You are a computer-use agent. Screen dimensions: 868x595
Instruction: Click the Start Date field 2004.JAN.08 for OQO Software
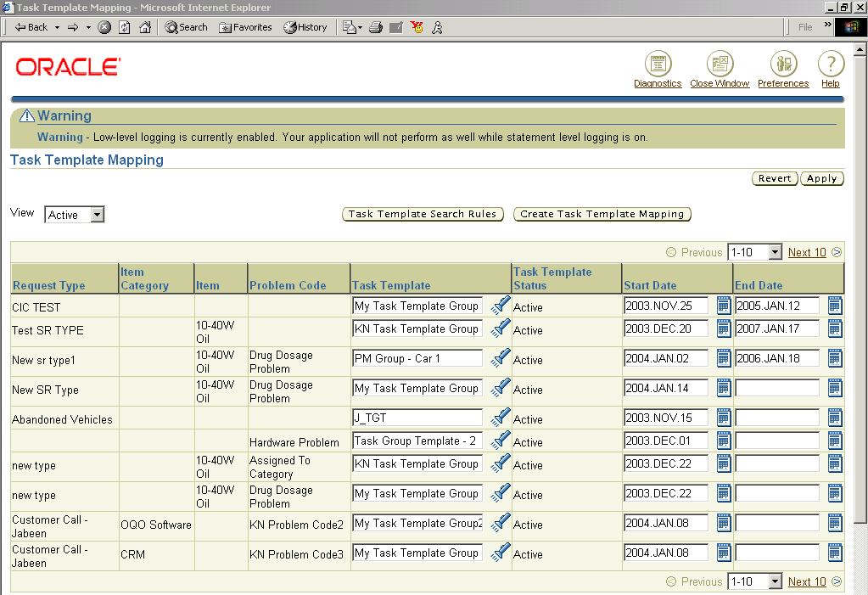666,523
